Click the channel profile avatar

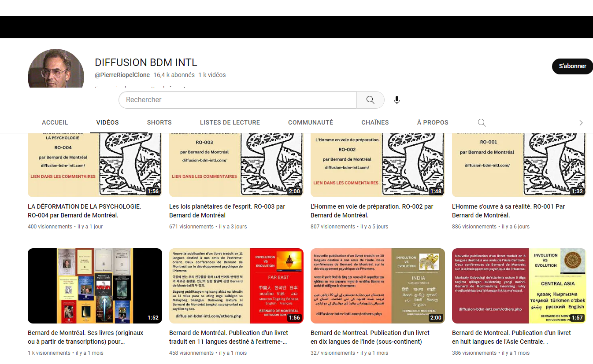click(x=56, y=69)
